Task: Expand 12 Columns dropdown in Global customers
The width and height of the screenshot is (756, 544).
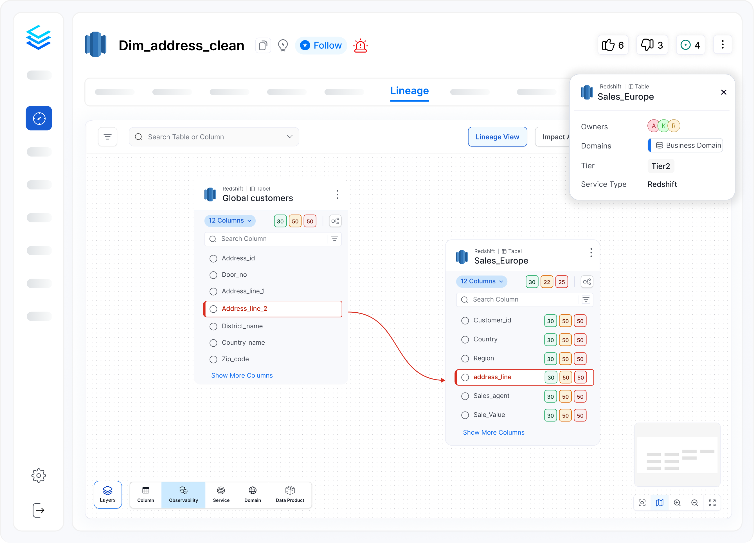Action: (230, 220)
